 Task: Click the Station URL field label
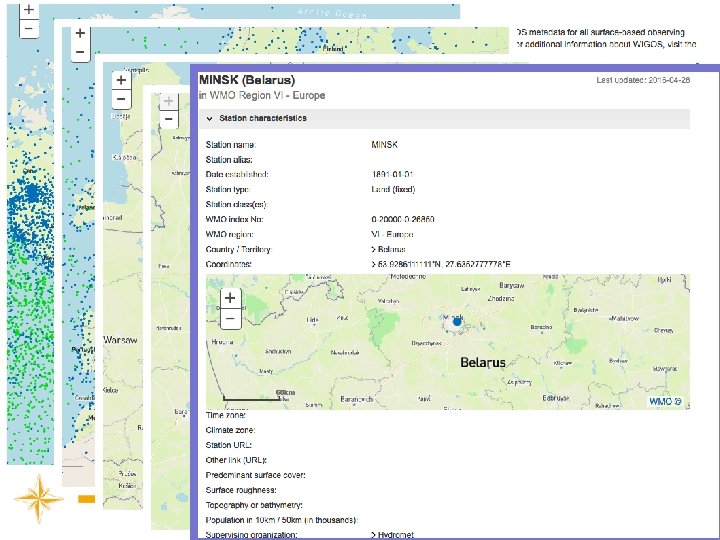coord(228,445)
